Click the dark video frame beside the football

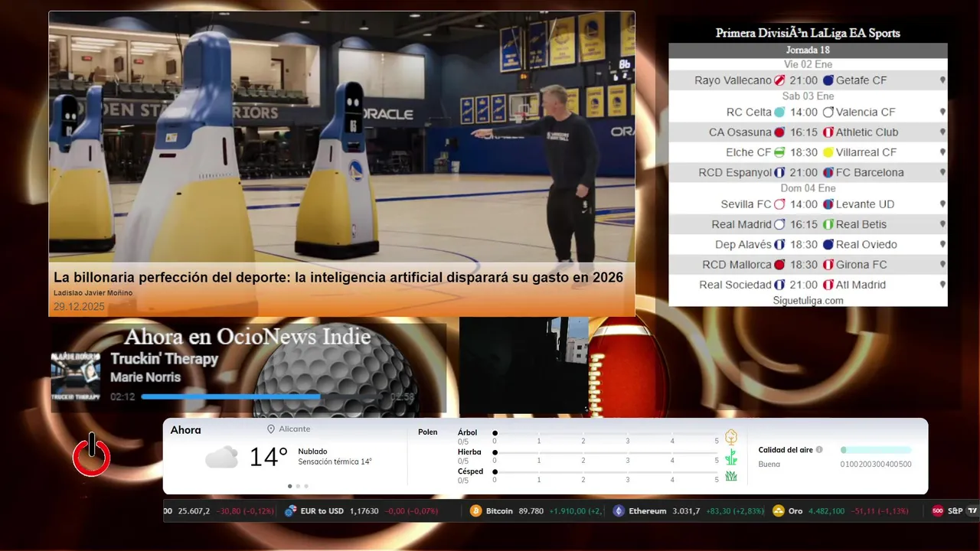click(x=524, y=366)
